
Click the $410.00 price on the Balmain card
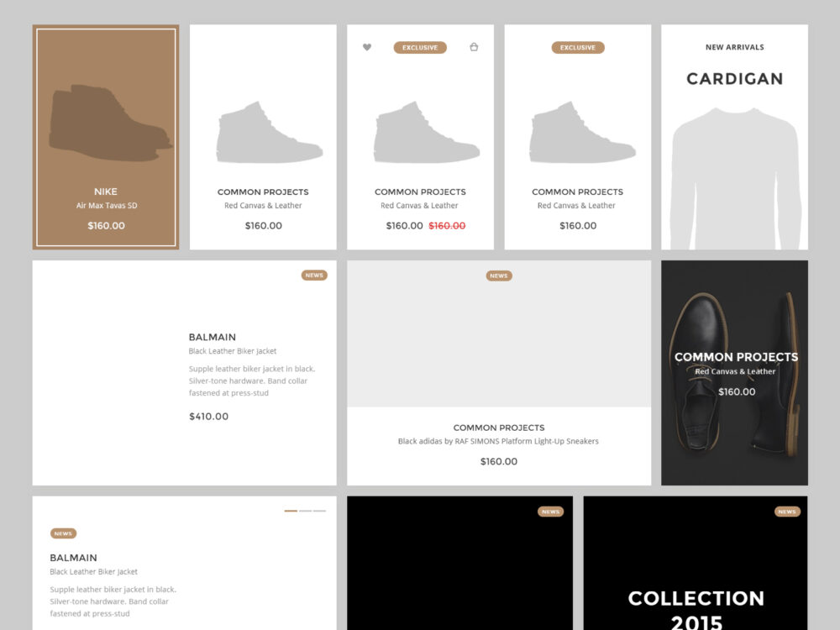coord(208,416)
